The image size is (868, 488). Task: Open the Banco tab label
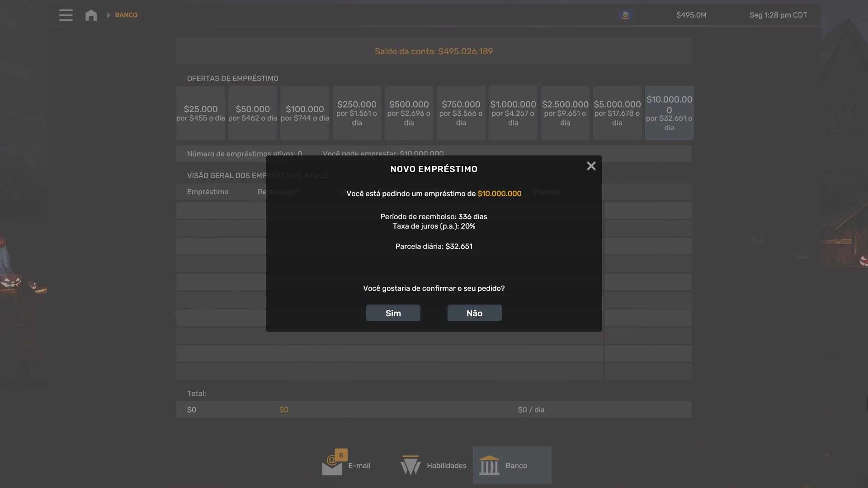click(x=516, y=465)
